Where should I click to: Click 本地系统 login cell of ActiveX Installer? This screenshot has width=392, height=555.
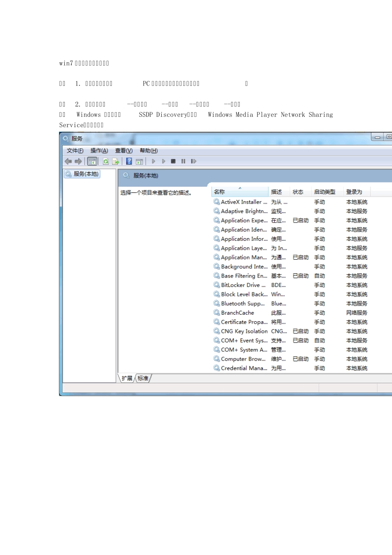tap(357, 202)
